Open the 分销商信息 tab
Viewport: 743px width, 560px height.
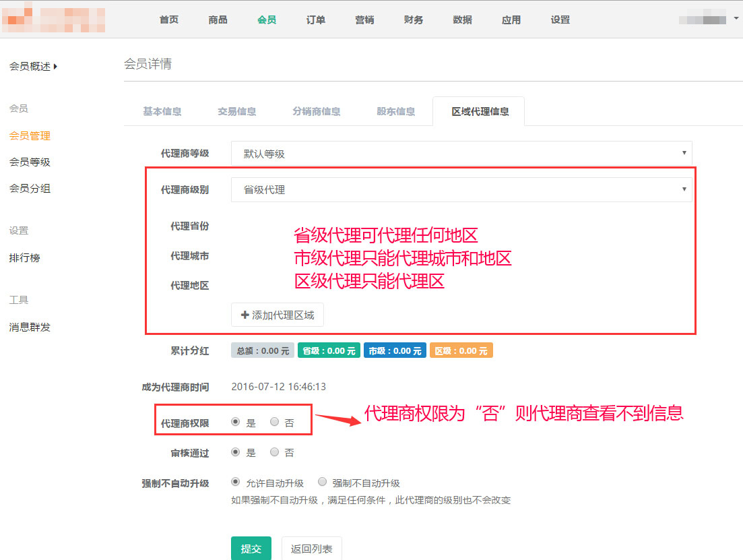(317, 111)
